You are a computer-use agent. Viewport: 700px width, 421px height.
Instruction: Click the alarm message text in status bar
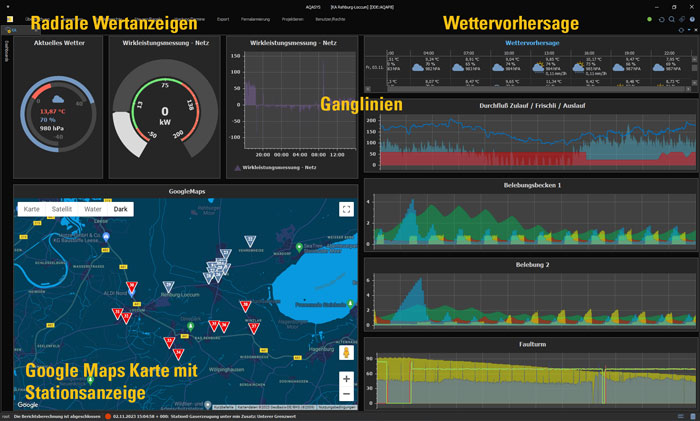(204, 417)
